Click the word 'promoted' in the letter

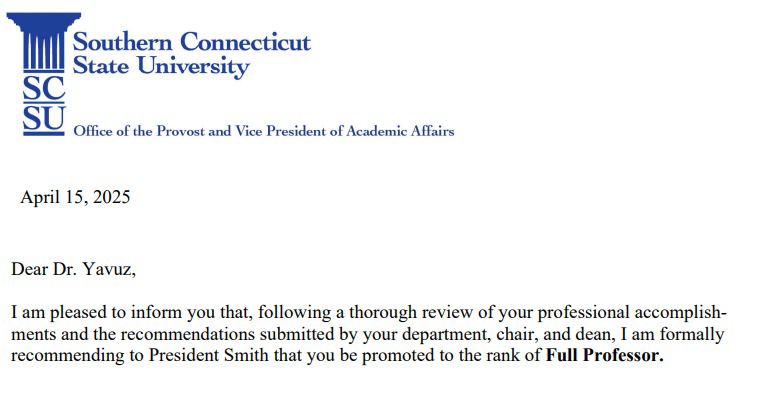(x=398, y=356)
